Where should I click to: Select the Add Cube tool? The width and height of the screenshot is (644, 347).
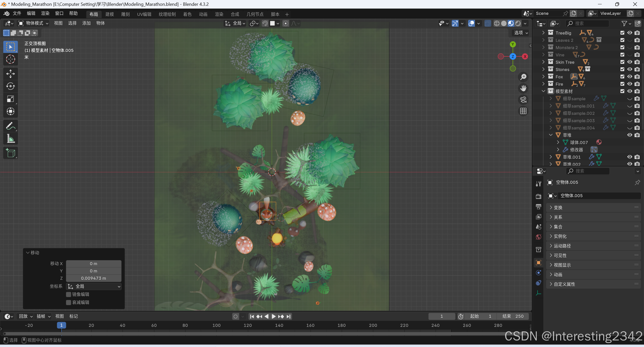pyautogui.click(x=10, y=153)
